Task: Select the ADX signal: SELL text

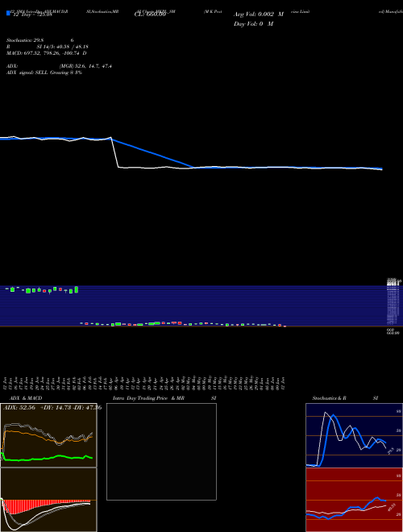Action: coord(44,73)
